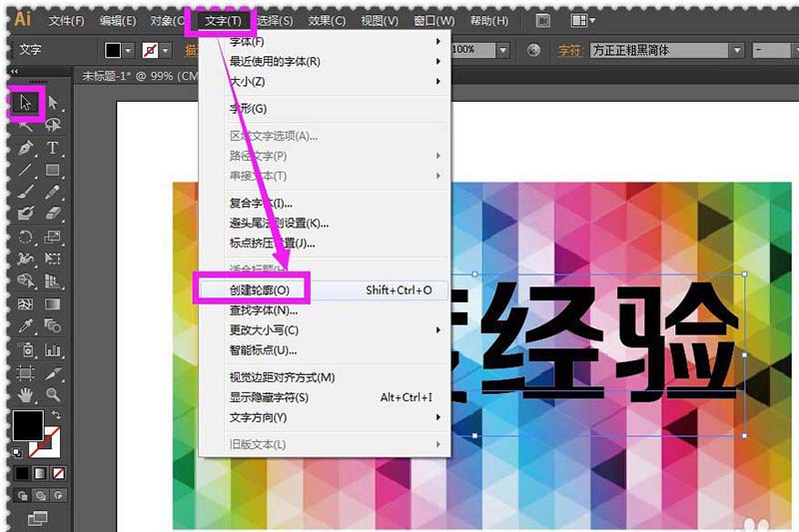The image size is (799, 532).
Task: Select the Shape Builder tool
Action: [26, 281]
